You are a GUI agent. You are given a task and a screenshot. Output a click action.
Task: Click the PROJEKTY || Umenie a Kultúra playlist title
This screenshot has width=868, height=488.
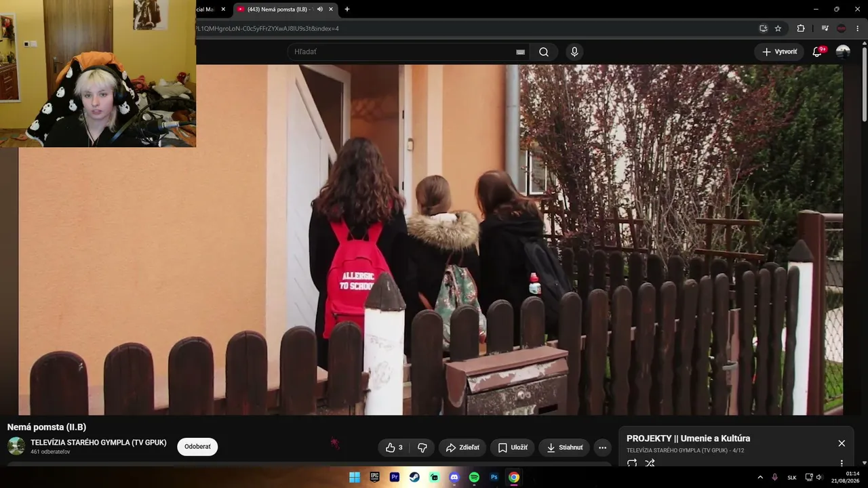click(x=688, y=439)
